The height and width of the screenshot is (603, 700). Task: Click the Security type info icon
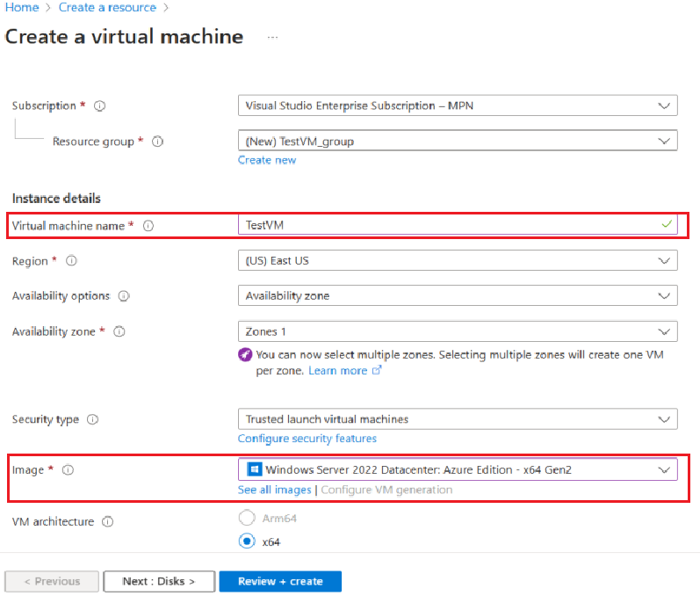92,419
